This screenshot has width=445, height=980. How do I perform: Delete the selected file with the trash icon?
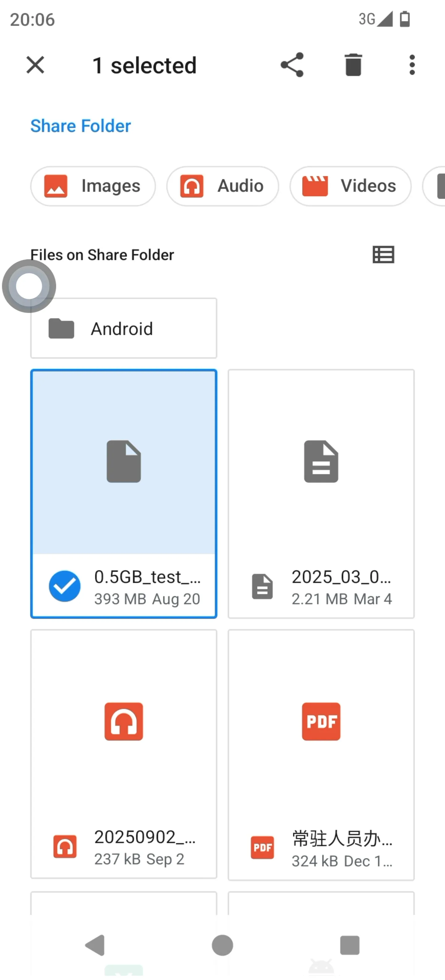353,65
